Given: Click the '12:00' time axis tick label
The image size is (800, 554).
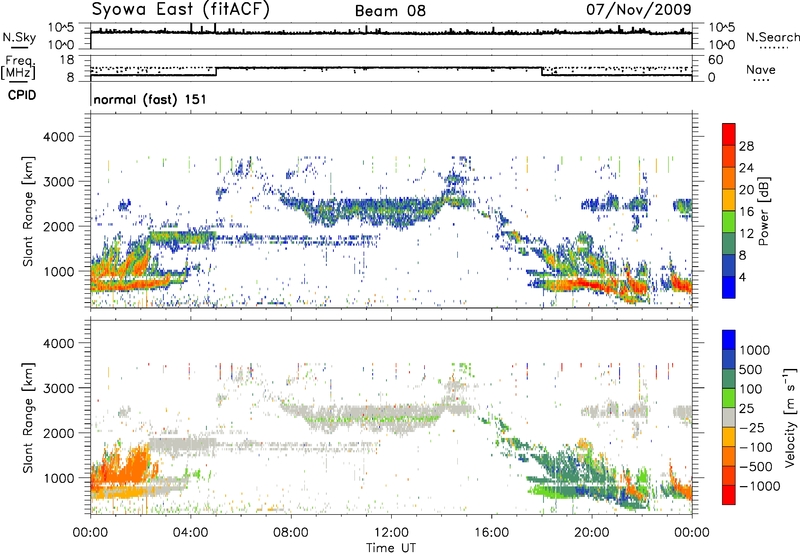Looking at the screenshot, I should [x=391, y=533].
